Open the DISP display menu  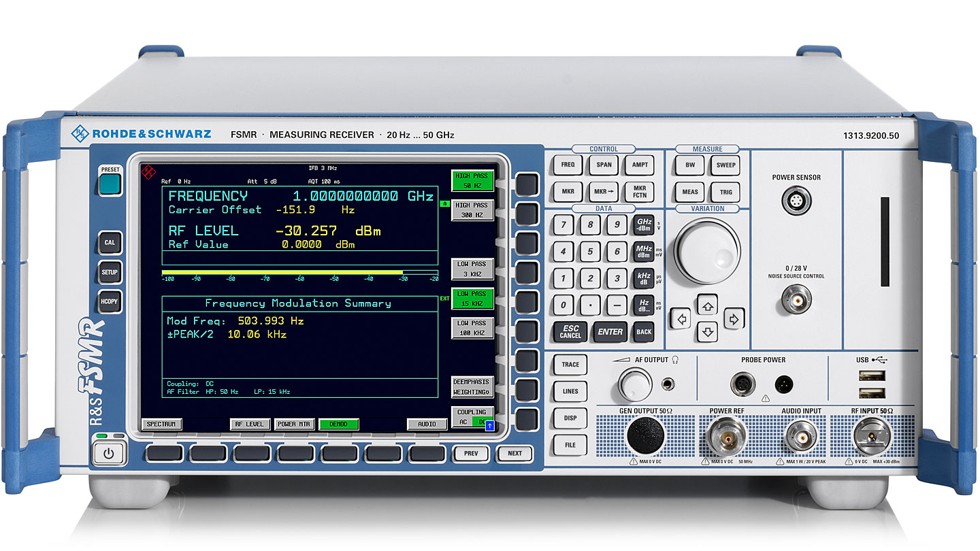click(x=570, y=418)
